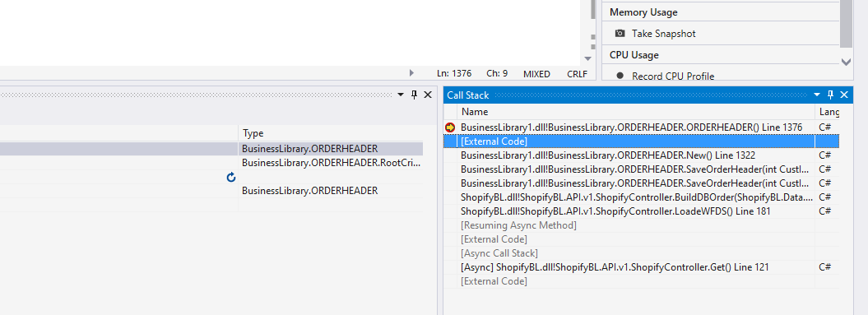Viewport: 868px width, 315px height.
Task: Click the yellow current-frame arrow icon
Action: coord(450,127)
